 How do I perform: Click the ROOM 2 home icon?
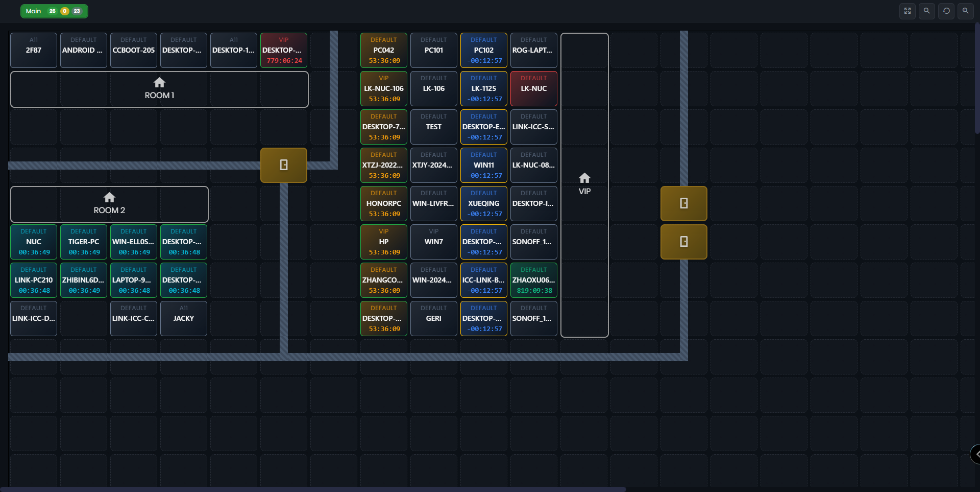click(x=109, y=198)
